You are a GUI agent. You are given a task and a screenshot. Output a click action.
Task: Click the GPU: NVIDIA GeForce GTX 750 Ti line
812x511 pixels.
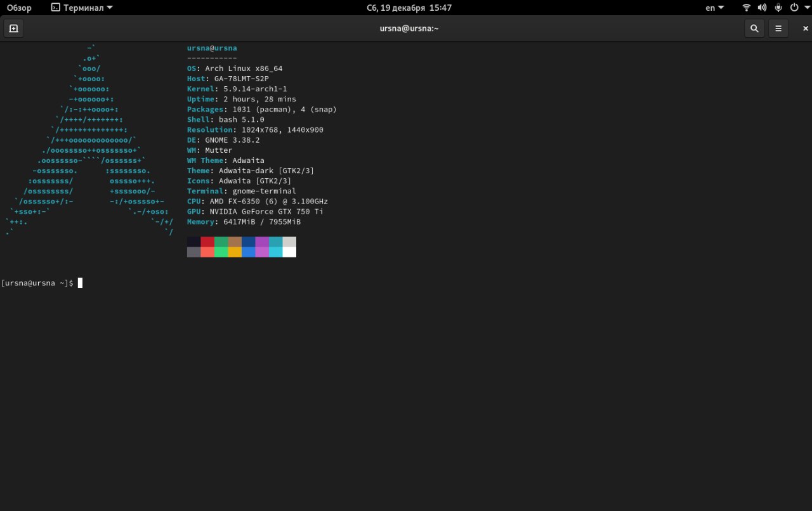[x=255, y=212]
